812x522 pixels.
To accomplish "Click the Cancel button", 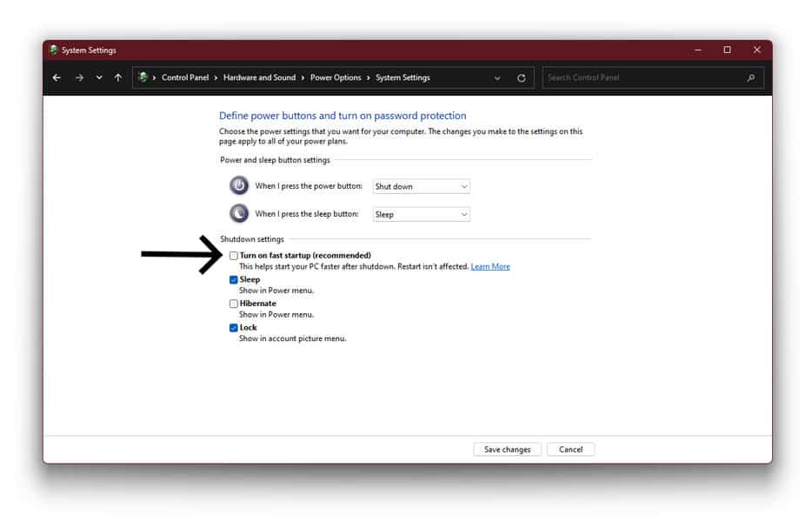I will click(570, 450).
